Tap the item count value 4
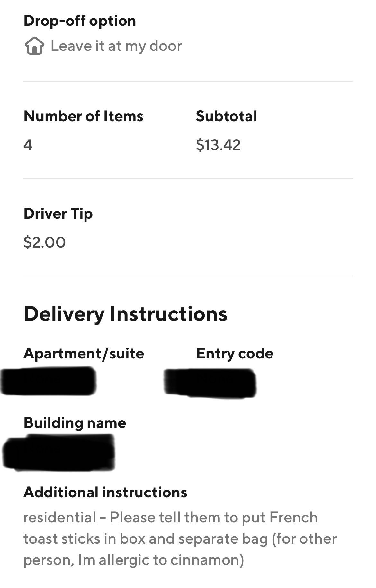Image resolution: width=376 pixels, height=588 pixels. pyautogui.click(x=28, y=145)
